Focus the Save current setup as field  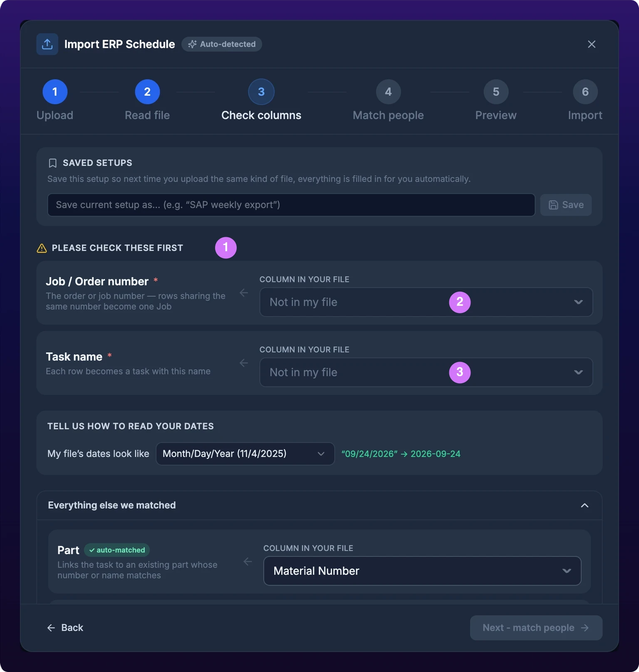[291, 205]
